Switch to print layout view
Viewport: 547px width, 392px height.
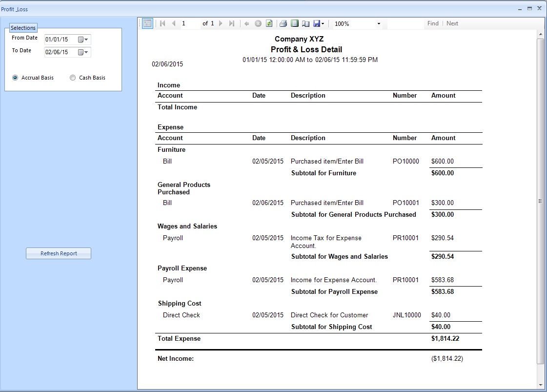pyautogui.click(x=294, y=23)
